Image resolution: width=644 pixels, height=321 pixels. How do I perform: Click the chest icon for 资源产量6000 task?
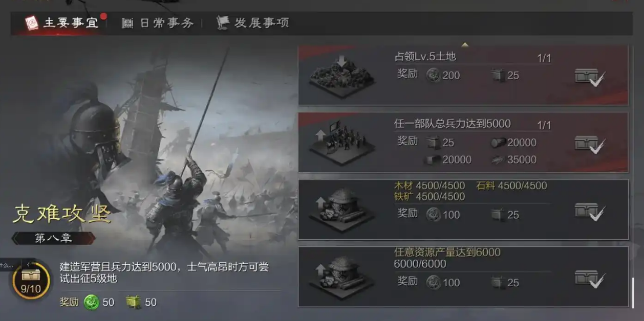coord(590,280)
